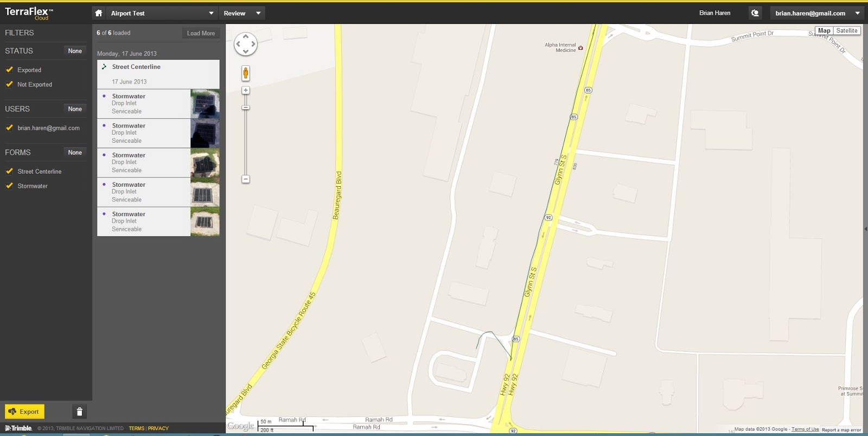Expand the Airport Test project dropdown

pos(211,13)
